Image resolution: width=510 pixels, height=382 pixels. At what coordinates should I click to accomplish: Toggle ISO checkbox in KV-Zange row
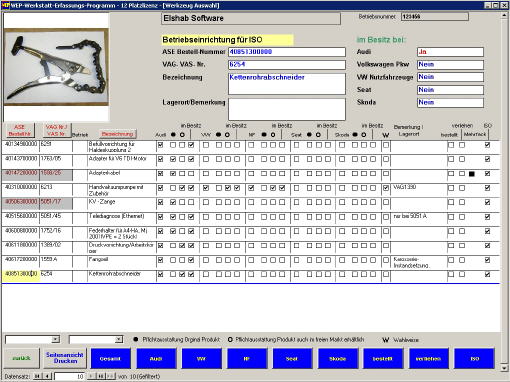click(x=487, y=202)
